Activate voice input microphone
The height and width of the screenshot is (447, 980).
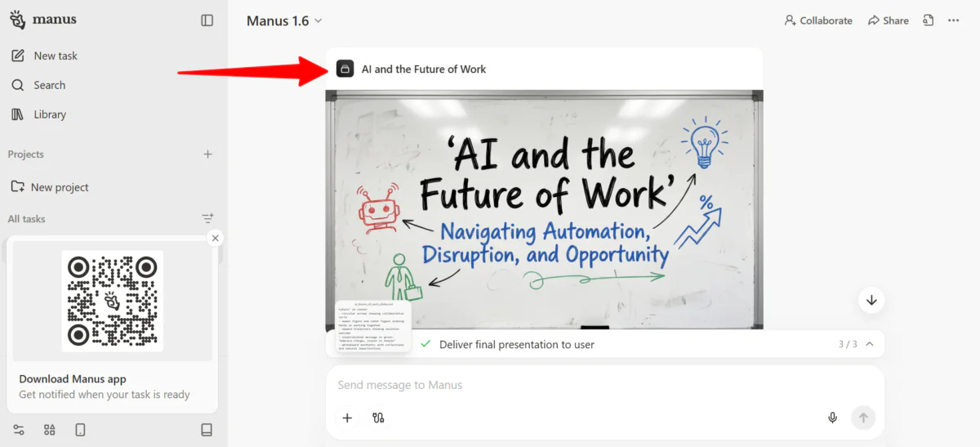coord(832,418)
